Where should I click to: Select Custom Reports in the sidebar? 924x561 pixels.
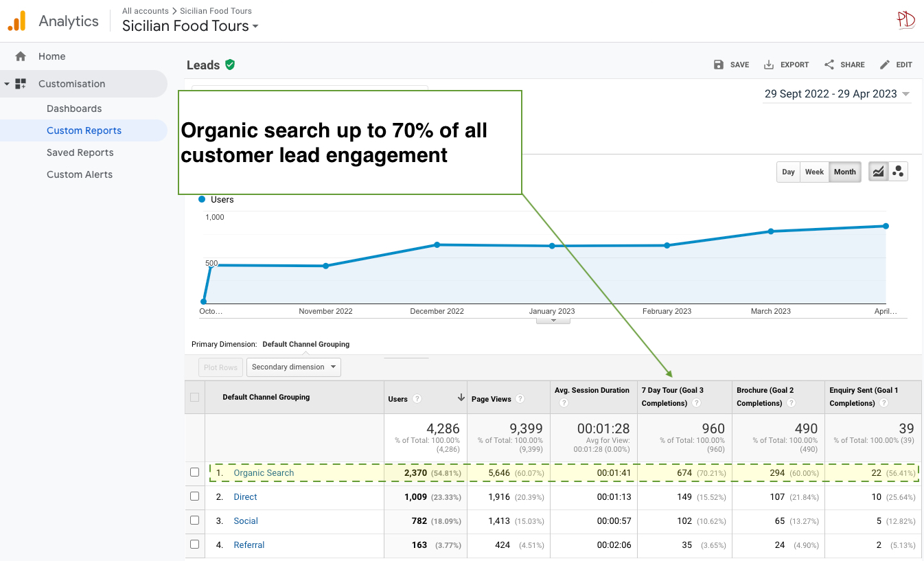coord(84,130)
